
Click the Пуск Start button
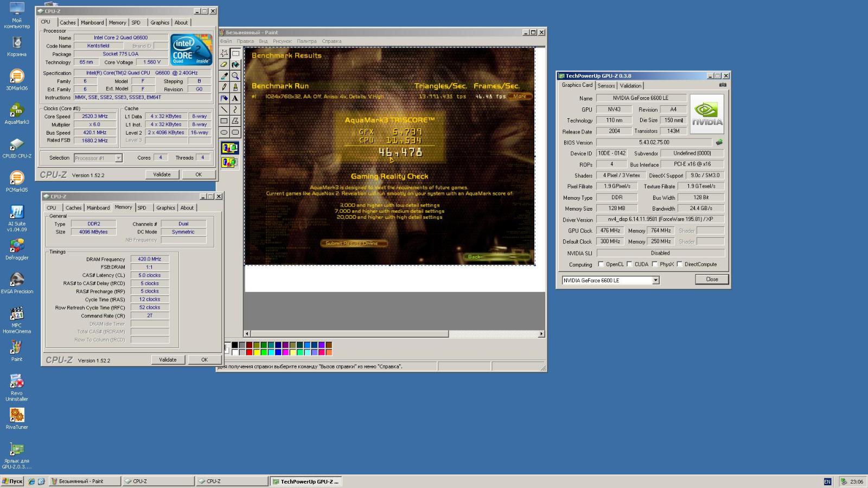pyautogui.click(x=12, y=481)
